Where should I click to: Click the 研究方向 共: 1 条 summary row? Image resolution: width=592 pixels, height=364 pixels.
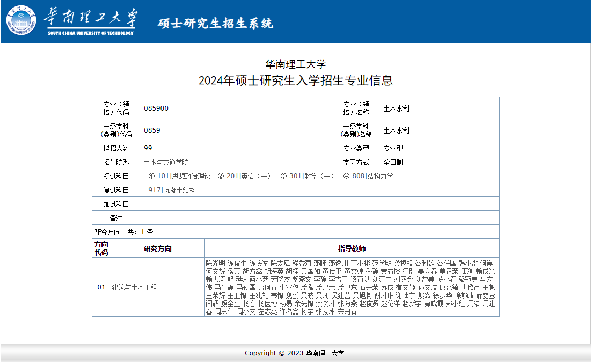(x=296, y=232)
